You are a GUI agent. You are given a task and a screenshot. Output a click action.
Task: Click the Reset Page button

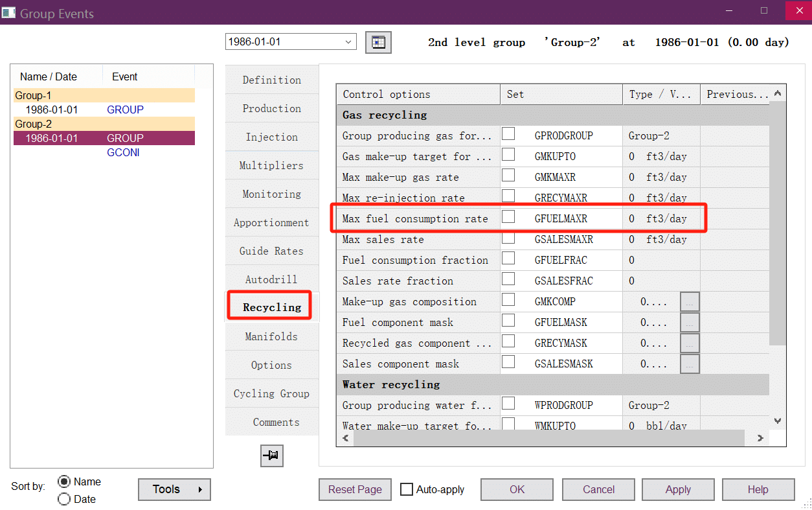coord(355,489)
